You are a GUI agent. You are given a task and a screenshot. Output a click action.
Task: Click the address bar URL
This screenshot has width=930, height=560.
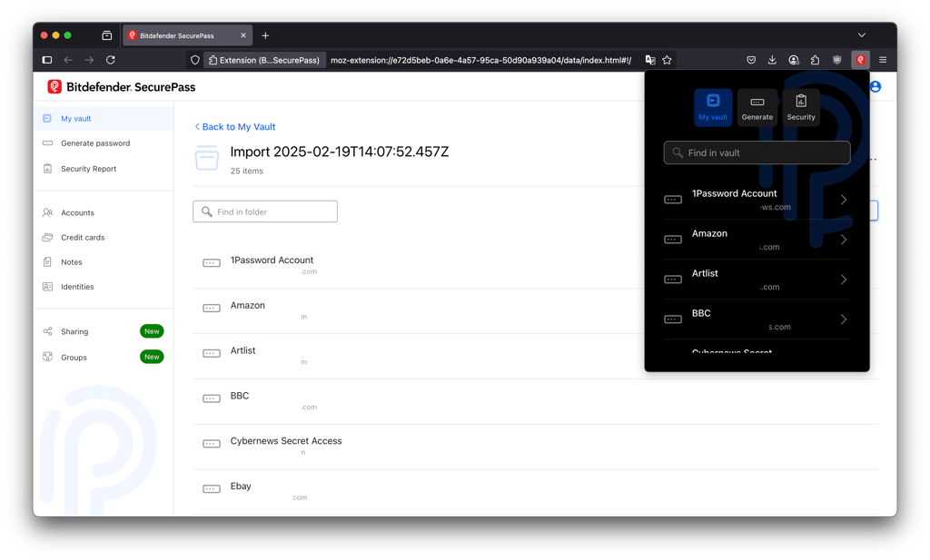click(481, 60)
